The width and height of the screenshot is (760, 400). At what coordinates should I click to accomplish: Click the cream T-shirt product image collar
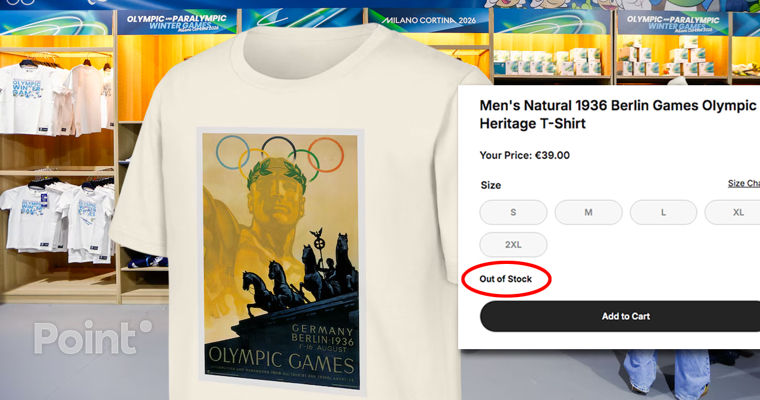[300, 50]
